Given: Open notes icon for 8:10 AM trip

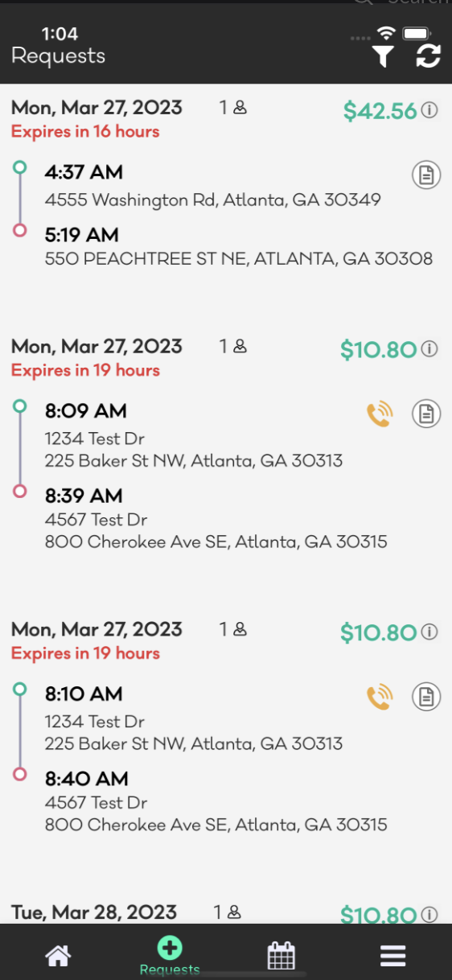Looking at the screenshot, I should point(426,697).
